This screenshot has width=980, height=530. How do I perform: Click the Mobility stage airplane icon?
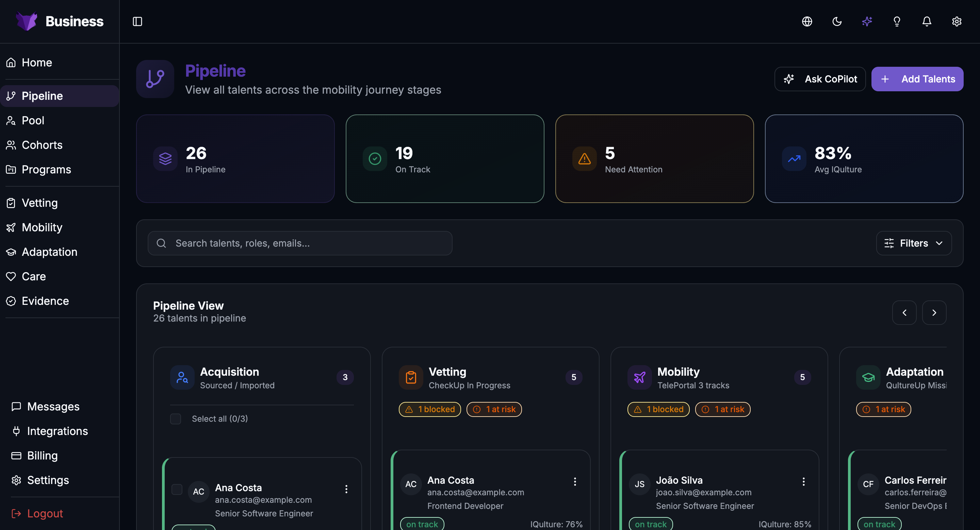click(x=639, y=377)
